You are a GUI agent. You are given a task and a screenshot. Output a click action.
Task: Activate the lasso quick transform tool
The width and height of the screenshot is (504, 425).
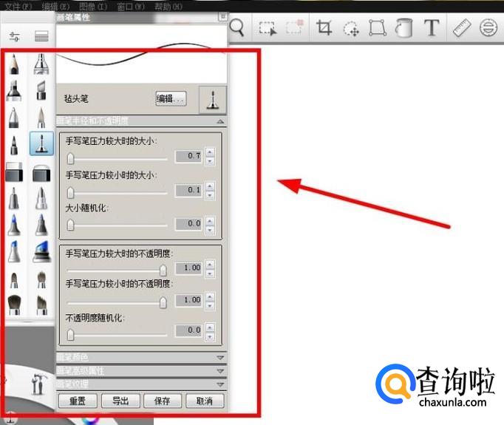pyautogui.click(x=351, y=29)
